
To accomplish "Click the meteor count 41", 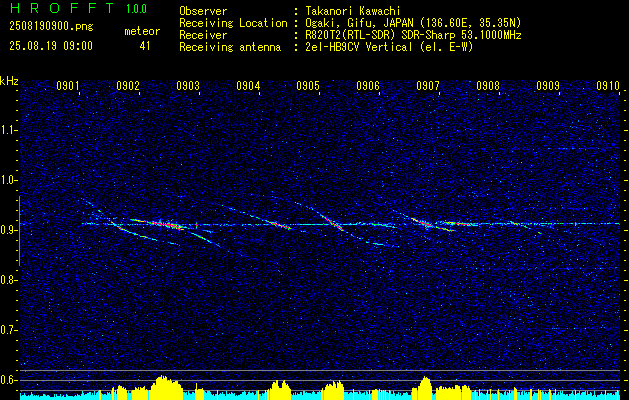I will (x=145, y=45).
